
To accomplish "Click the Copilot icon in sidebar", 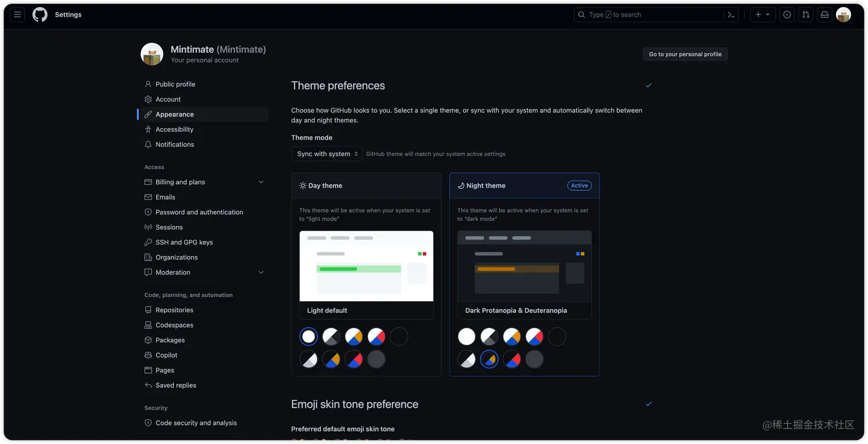I will pos(148,355).
